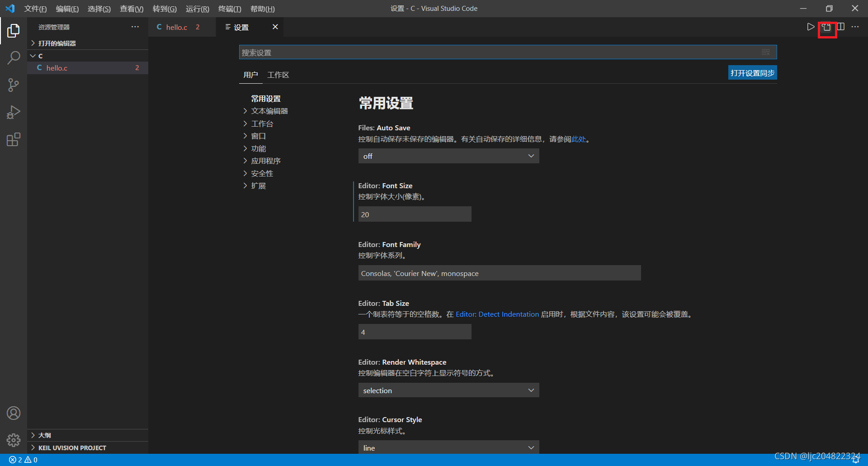Click the Font Family input field
868x466 pixels.
coord(500,273)
